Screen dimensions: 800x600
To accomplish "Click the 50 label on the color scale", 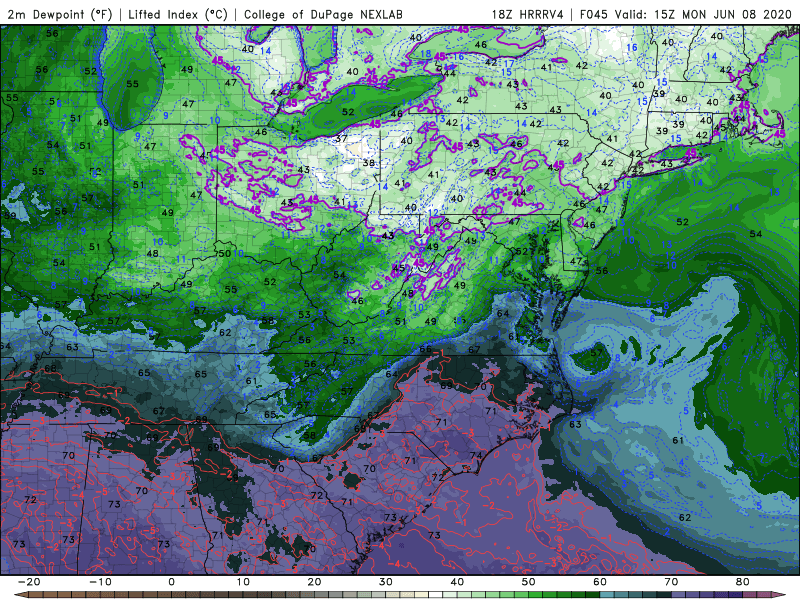I will pos(529,582).
